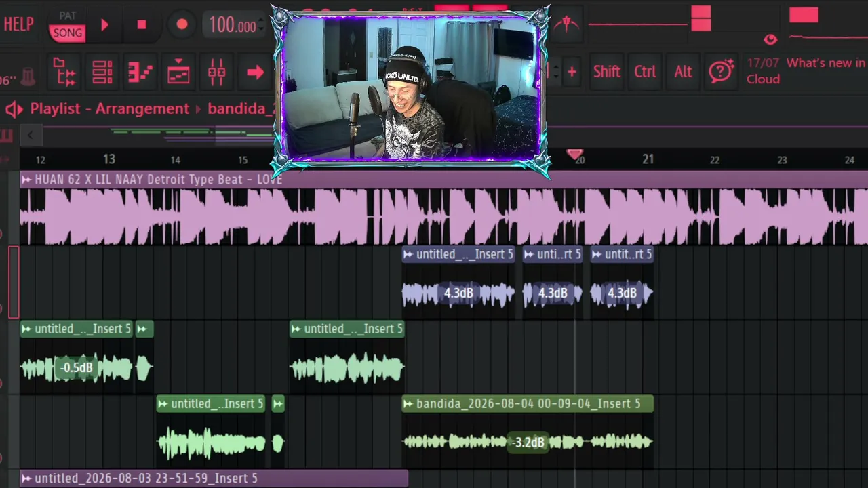The image size is (868, 488).
Task: Open clip menu arrow of bandida_2026-08-04 clip
Action: (408, 403)
